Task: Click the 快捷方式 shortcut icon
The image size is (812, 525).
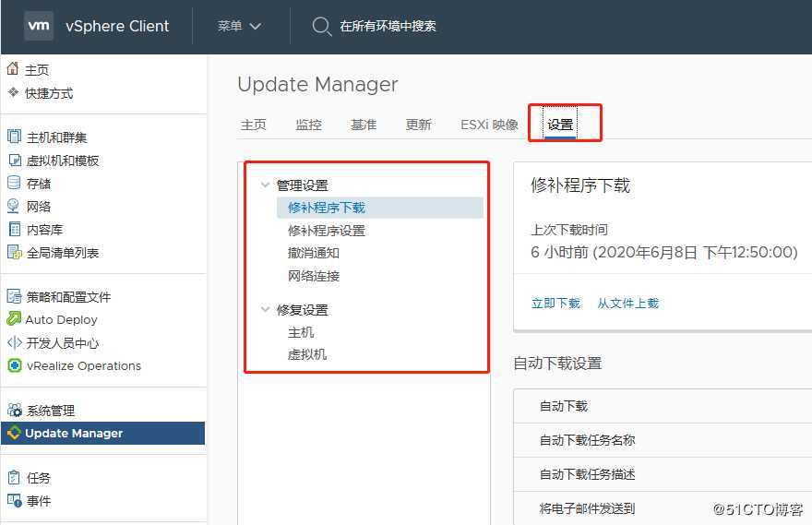Action: coord(13,92)
